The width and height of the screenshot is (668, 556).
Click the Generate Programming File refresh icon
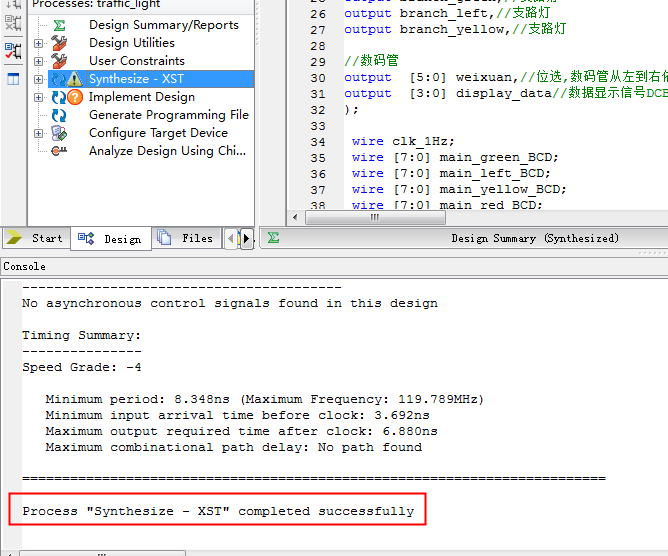[x=59, y=115]
